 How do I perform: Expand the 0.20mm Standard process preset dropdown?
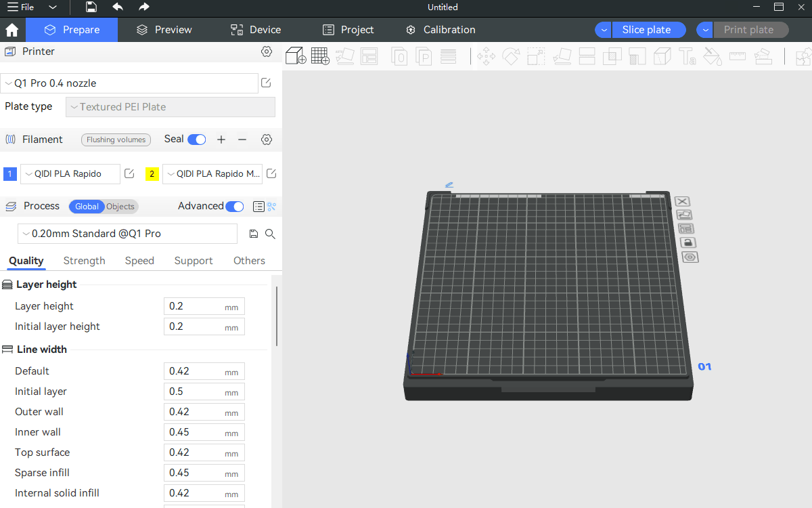click(x=128, y=234)
